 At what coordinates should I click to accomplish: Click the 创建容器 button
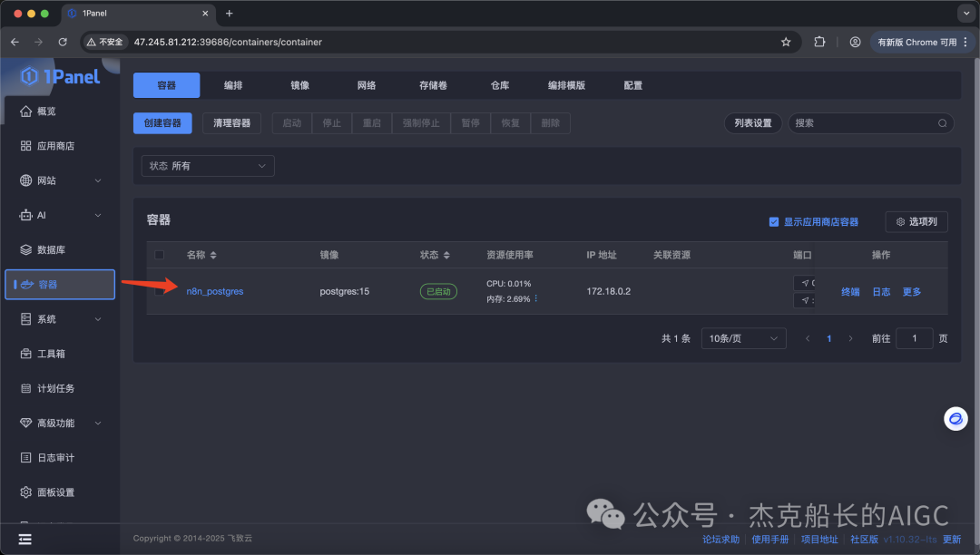(x=162, y=123)
